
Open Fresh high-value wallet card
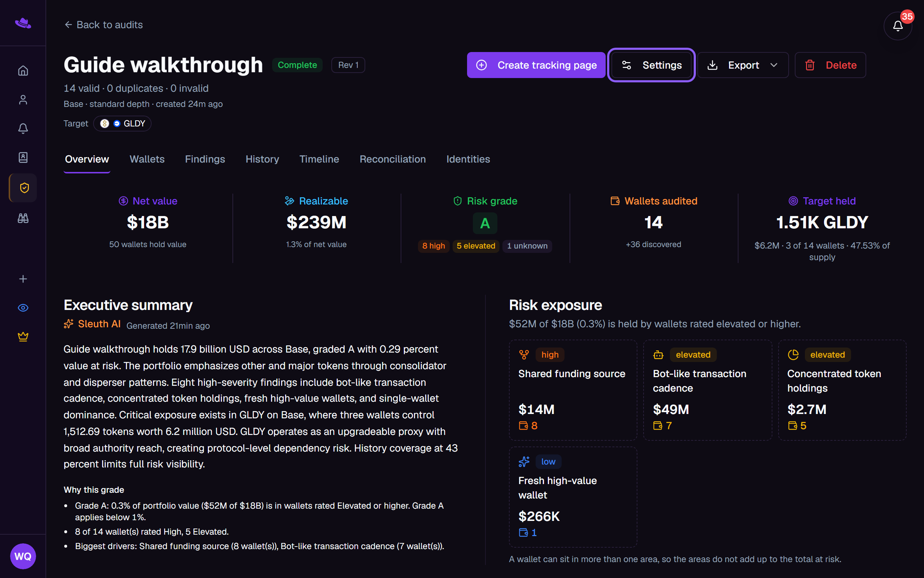[x=573, y=497]
